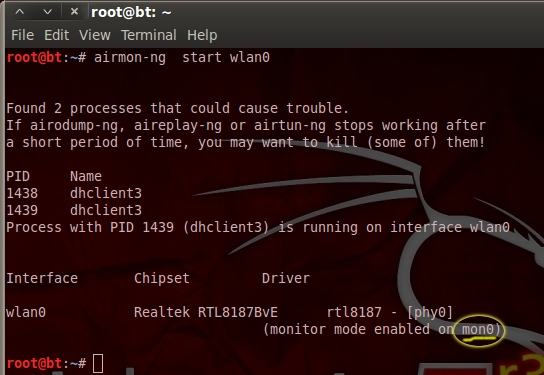Click 'rtl8187 - [phy0]' driver value

[x=390, y=312]
